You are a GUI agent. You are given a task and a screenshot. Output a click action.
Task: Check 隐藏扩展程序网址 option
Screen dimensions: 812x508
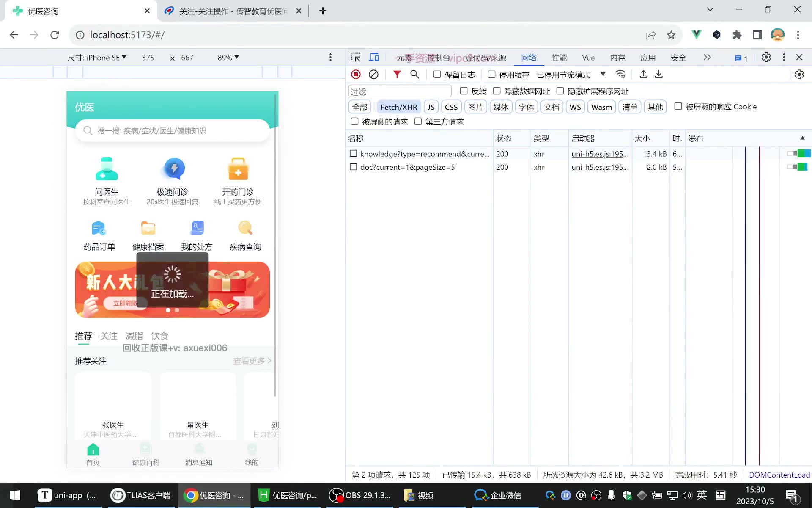point(560,91)
